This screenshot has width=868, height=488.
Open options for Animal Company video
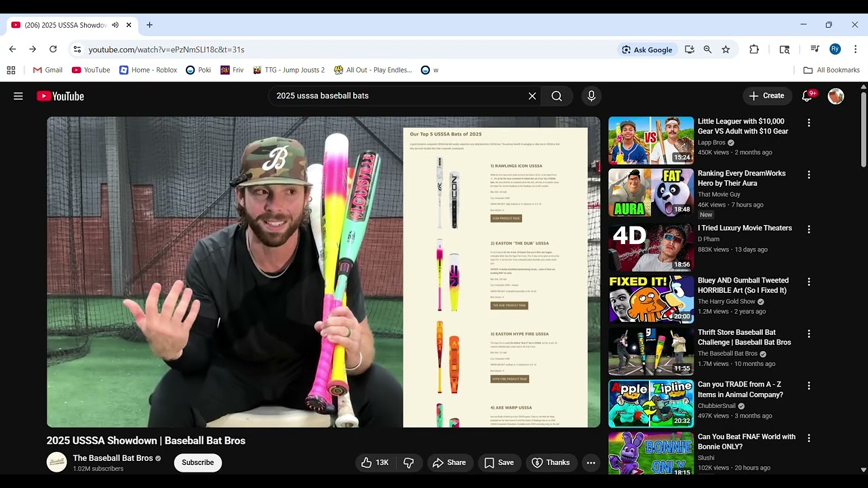click(x=808, y=386)
